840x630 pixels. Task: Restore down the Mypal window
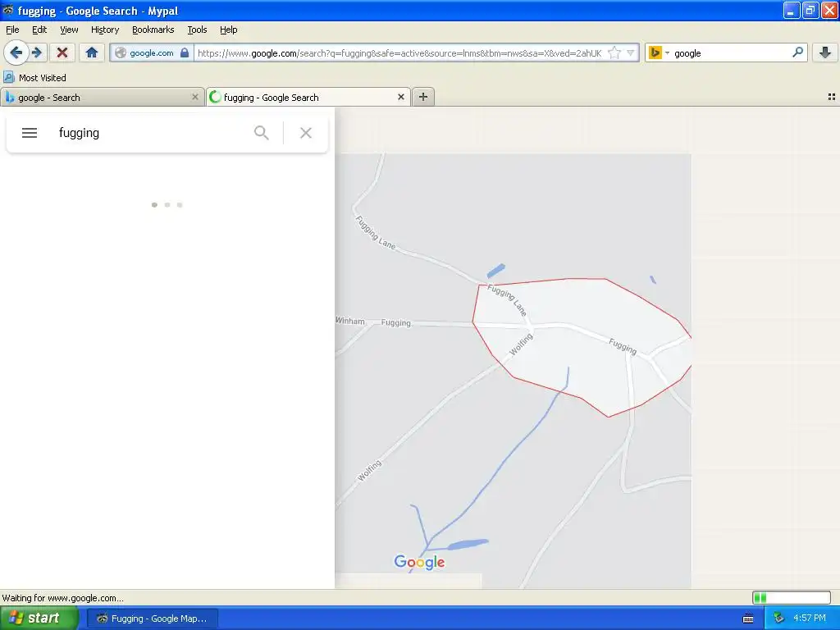(810, 10)
